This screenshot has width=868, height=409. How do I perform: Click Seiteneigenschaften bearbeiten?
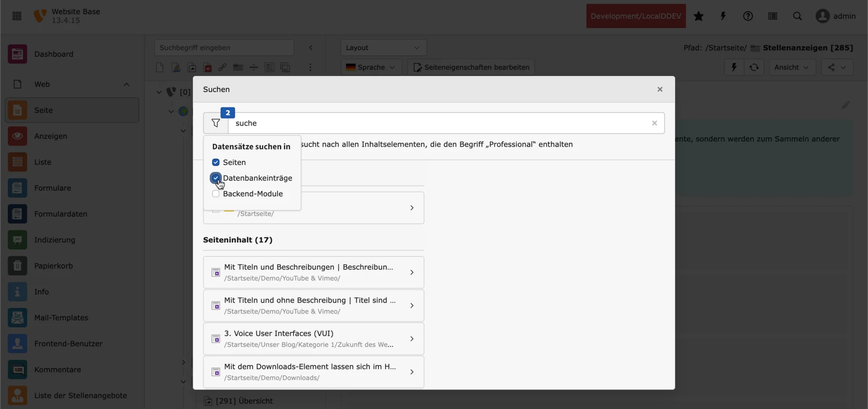[471, 67]
